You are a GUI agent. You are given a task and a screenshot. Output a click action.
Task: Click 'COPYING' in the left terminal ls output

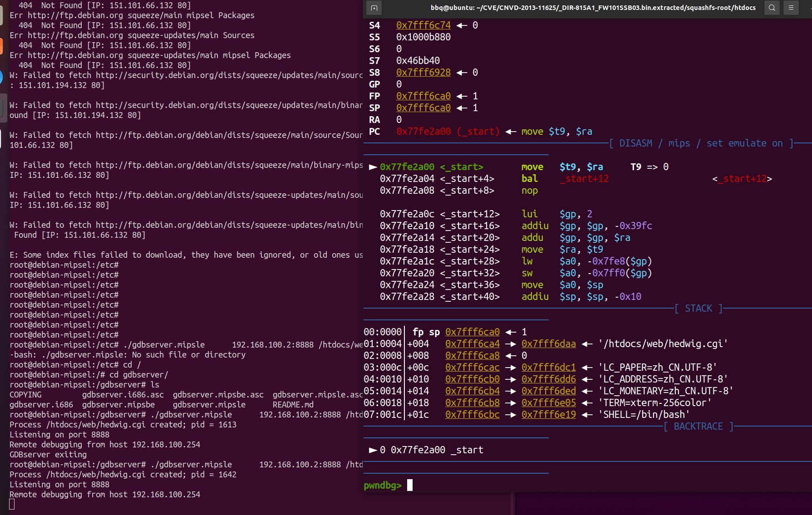click(25, 395)
